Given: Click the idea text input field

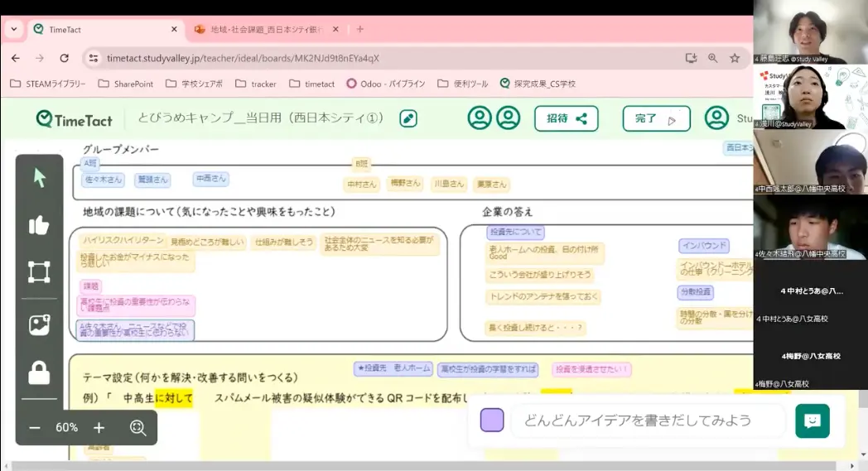Looking at the screenshot, I should [646, 421].
